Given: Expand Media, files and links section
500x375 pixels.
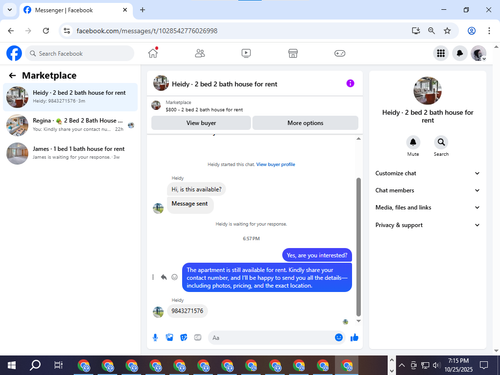Looking at the screenshot, I should click(x=428, y=207).
